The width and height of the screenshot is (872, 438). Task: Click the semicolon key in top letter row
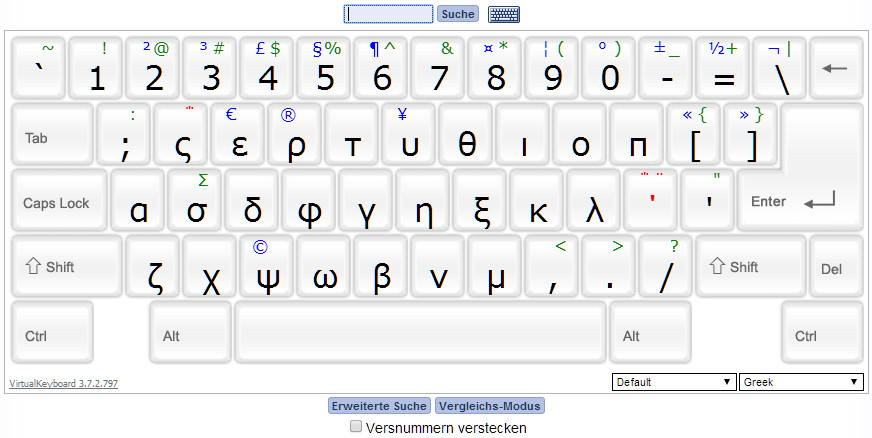[123, 135]
